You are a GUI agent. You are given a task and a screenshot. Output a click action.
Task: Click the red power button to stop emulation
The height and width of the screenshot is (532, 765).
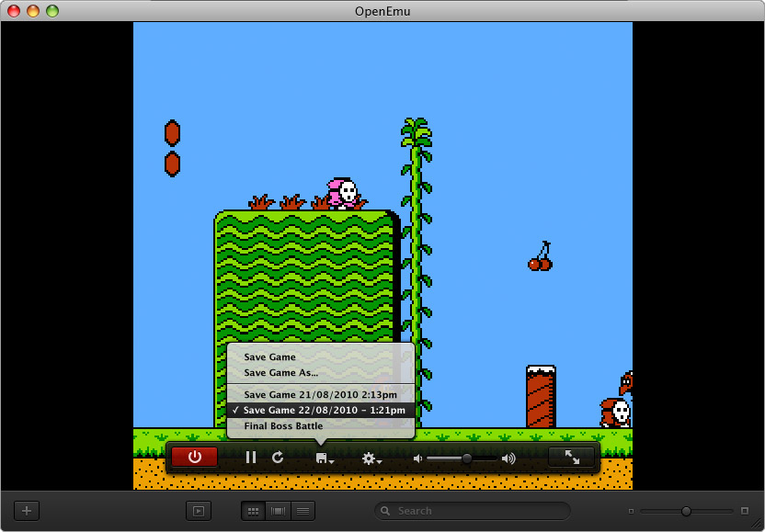tap(195, 457)
